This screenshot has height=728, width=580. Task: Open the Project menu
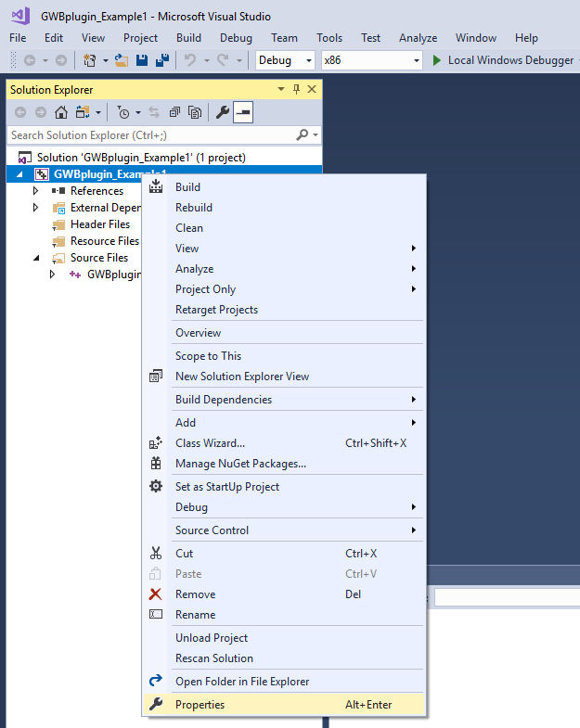coord(140,38)
